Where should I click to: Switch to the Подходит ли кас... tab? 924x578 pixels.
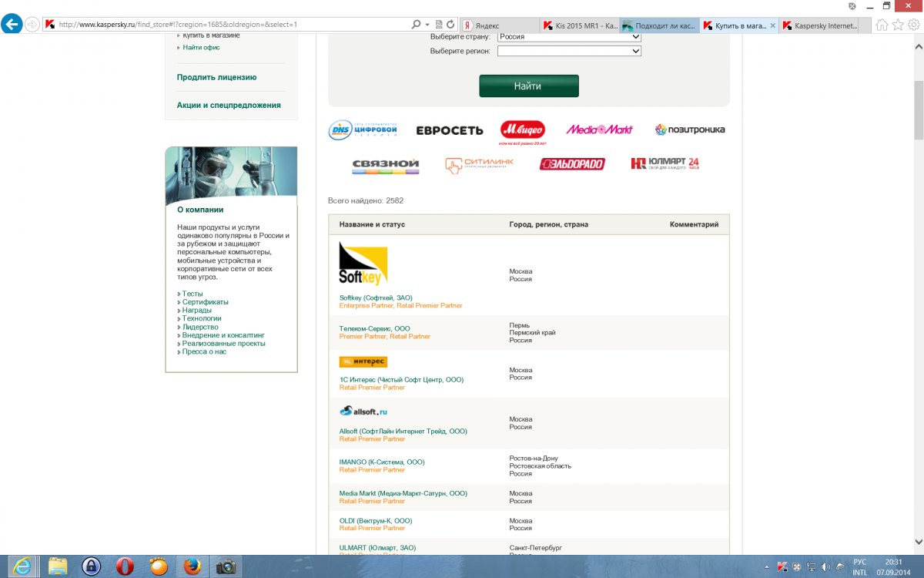(x=658, y=25)
